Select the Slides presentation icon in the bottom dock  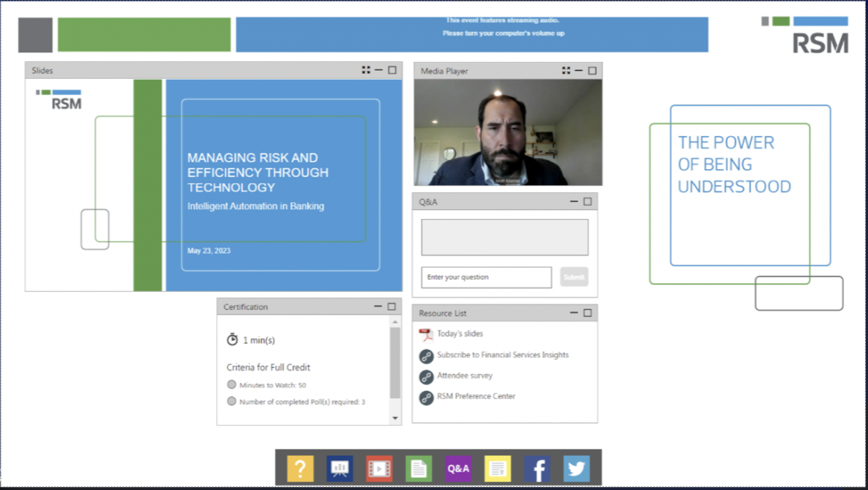(x=339, y=468)
